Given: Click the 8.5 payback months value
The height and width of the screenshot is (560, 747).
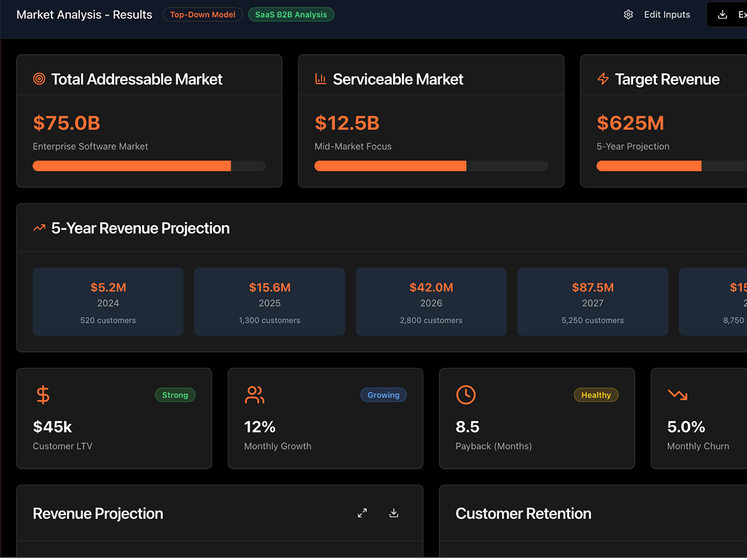Looking at the screenshot, I should pos(467,427).
